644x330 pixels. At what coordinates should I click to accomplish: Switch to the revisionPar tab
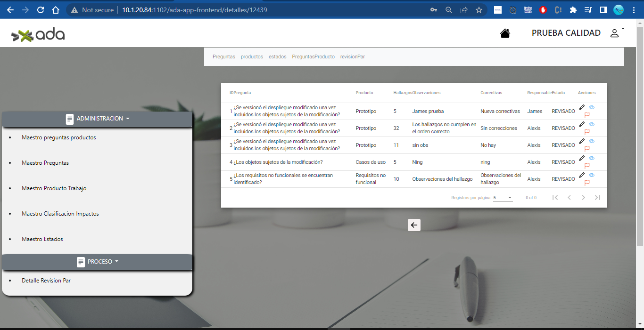pyautogui.click(x=352, y=57)
